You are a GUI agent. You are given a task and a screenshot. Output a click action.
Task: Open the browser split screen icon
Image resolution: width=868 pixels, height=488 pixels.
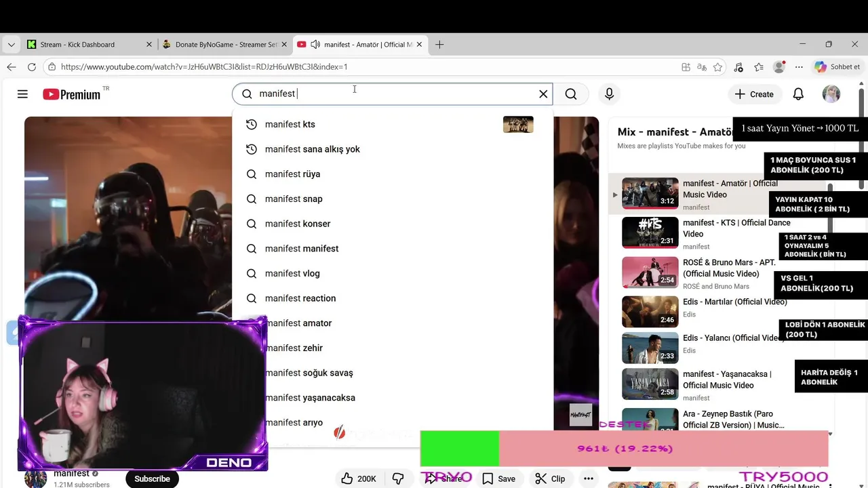coord(686,67)
